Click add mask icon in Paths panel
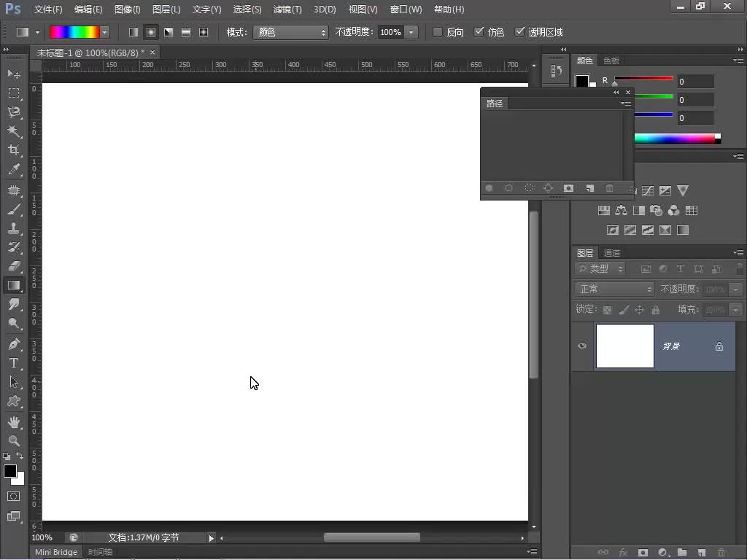 568,188
